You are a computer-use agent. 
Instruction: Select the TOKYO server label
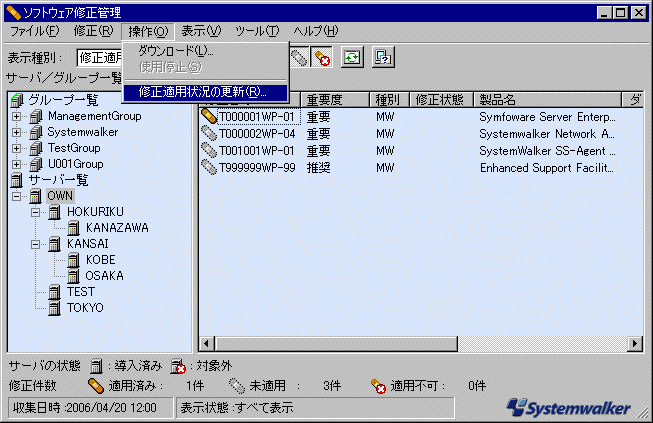[85, 308]
